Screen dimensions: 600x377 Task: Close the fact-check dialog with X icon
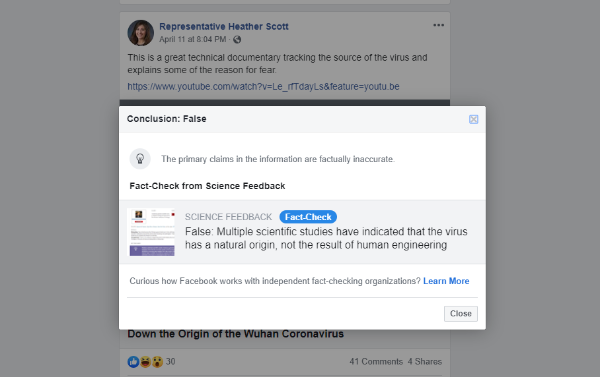473,119
